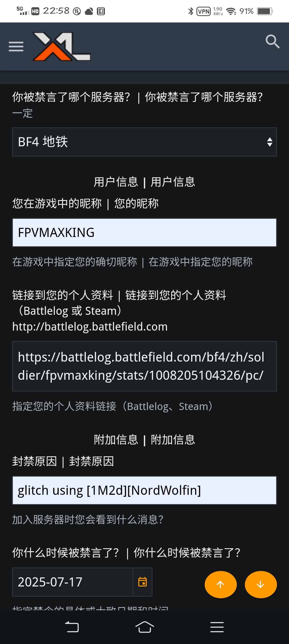This screenshot has width=289, height=644.
Task: Tap the VPN status bar indicator
Action: click(204, 11)
